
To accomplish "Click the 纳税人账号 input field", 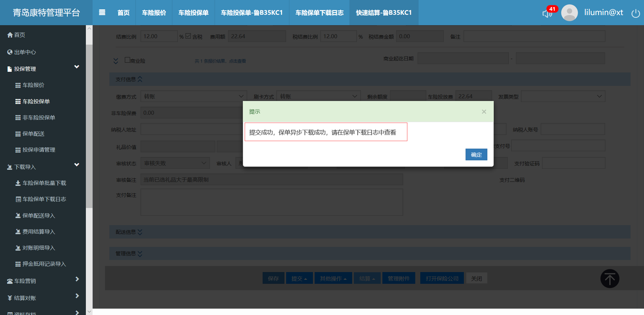I will 573,129.
